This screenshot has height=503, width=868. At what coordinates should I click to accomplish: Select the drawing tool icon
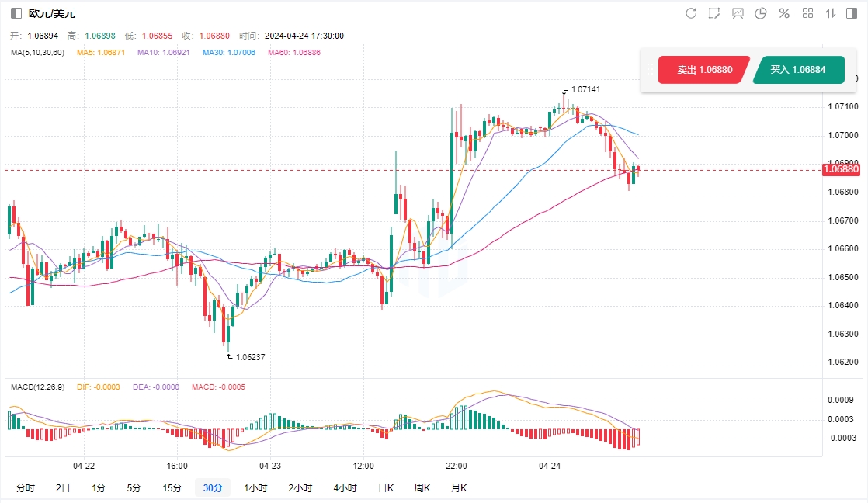coord(714,13)
